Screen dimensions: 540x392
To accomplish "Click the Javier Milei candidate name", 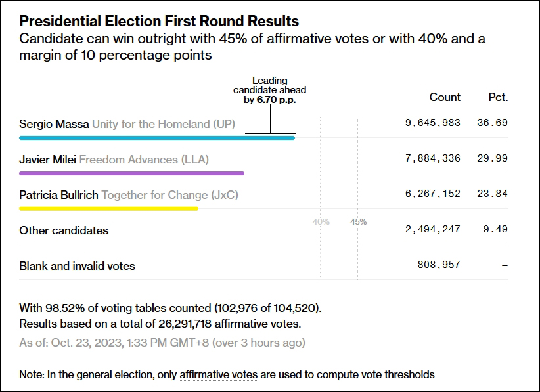I will coord(47,159).
